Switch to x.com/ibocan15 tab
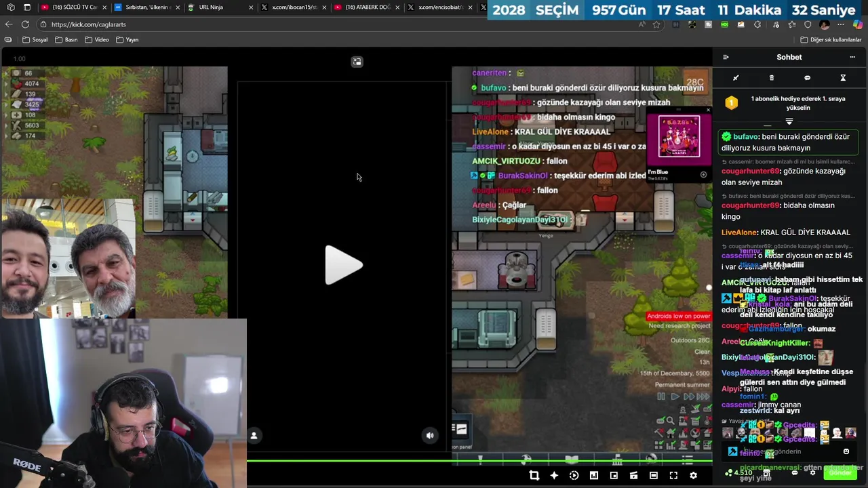The height and width of the screenshot is (488, 868). [x=293, y=7]
